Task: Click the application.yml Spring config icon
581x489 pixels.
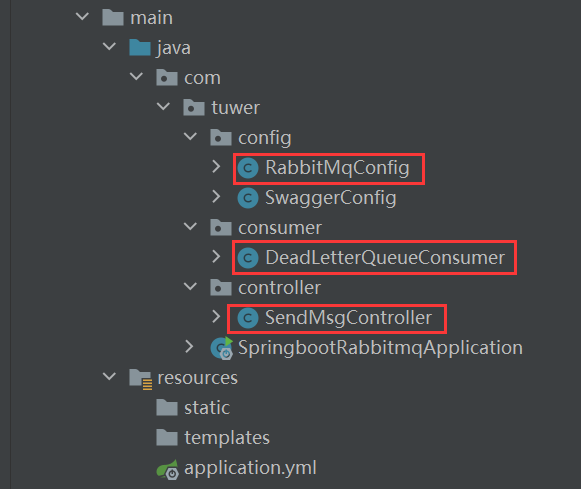Action: 167,469
